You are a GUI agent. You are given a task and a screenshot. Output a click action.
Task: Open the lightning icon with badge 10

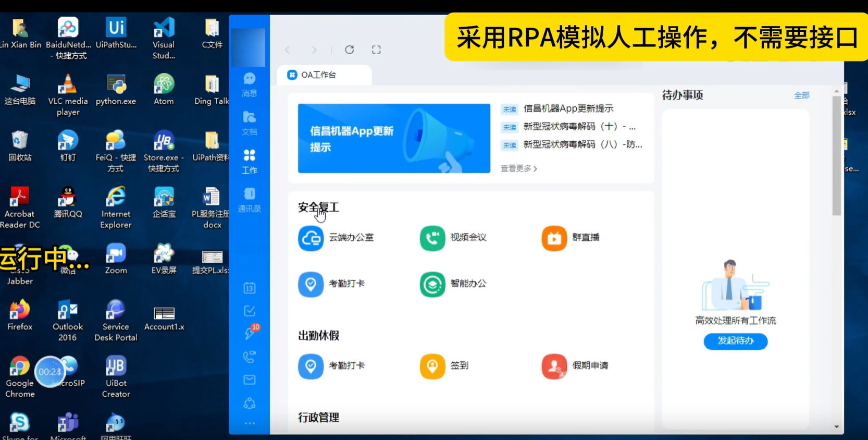(x=251, y=333)
